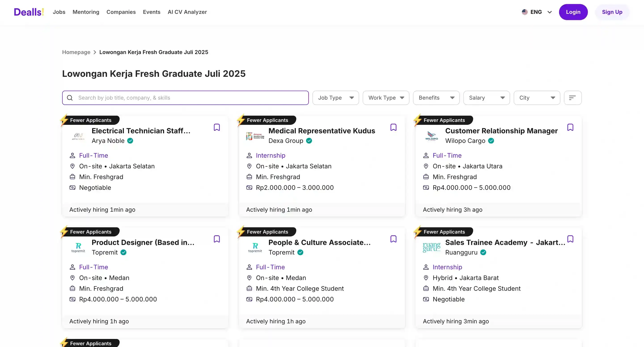Click Internship label on Ruangguru card
644x347 pixels.
(x=447, y=267)
